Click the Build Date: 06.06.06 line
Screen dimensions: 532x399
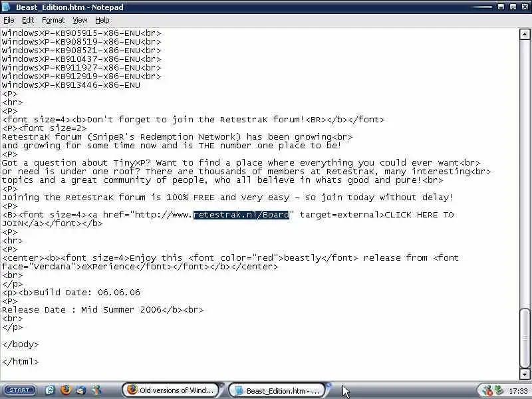pos(71,293)
